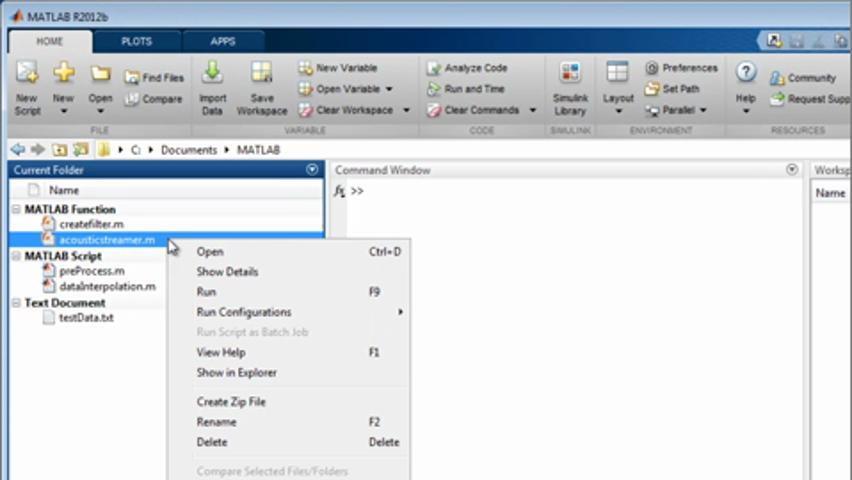Choose Create Zip File
The height and width of the screenshot is (480, 852).
[289, 402]
